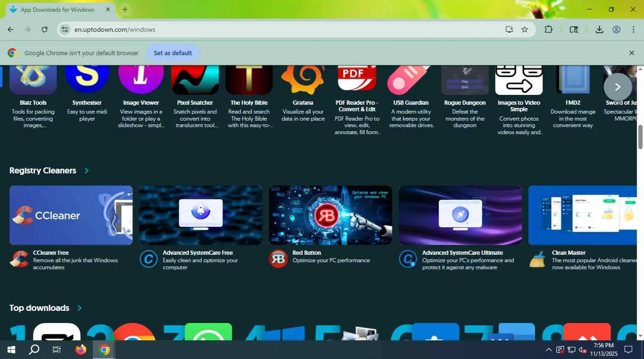Open the Red Button title link
Screen dimensions: 644x359
tap(307, 253)
